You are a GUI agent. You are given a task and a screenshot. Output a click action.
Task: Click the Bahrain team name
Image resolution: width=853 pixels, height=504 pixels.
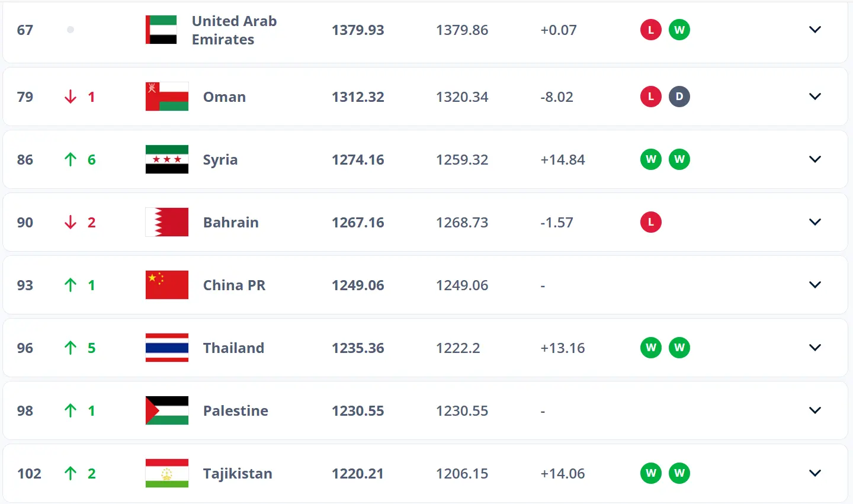pos(230,222)
